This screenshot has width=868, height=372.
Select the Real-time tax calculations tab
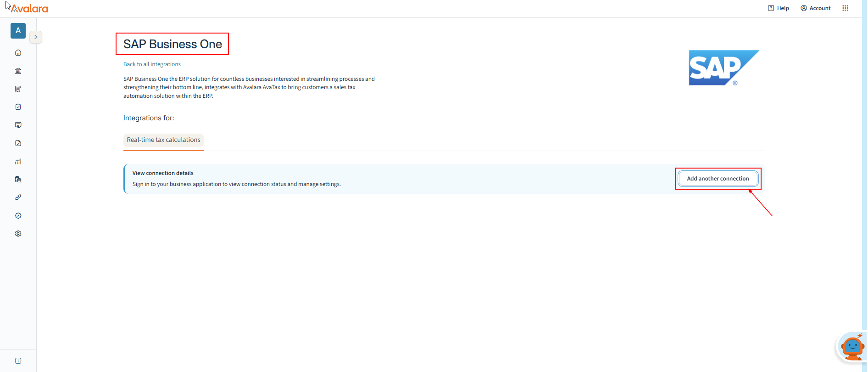coord(163,140)
